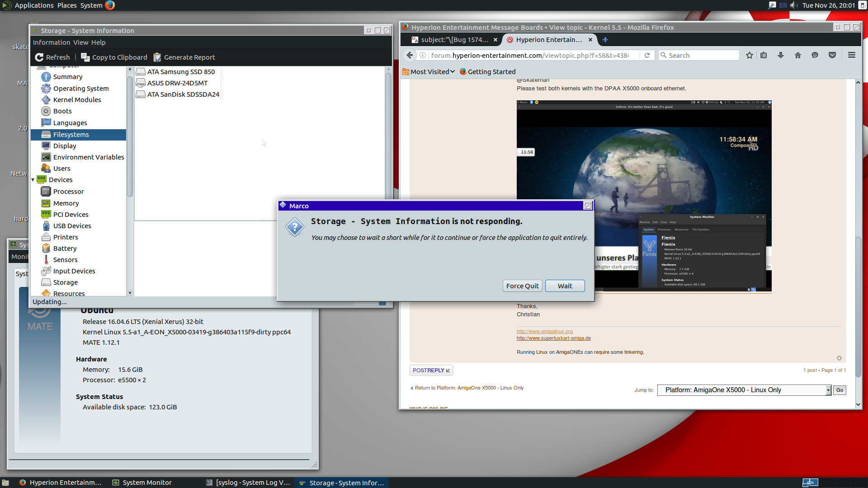Click the Go button next to Jump to
Screen dimensions: 868x488
840,390
